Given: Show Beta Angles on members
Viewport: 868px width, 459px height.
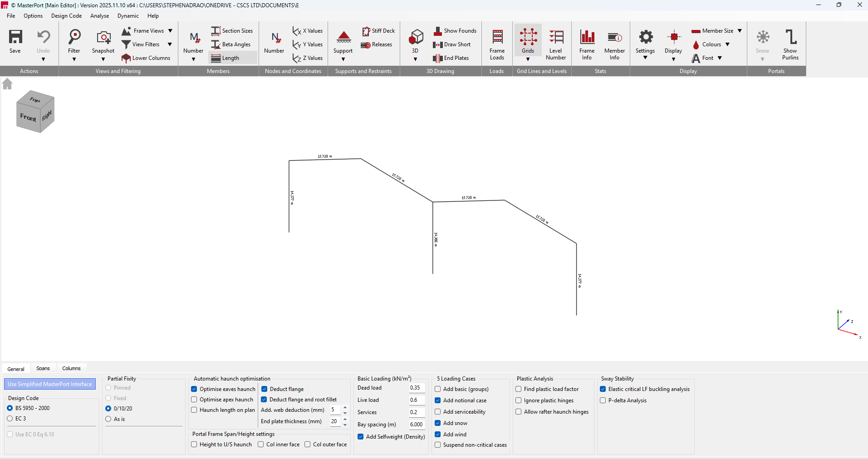Looking at the screenshot, I should (231, 44).
